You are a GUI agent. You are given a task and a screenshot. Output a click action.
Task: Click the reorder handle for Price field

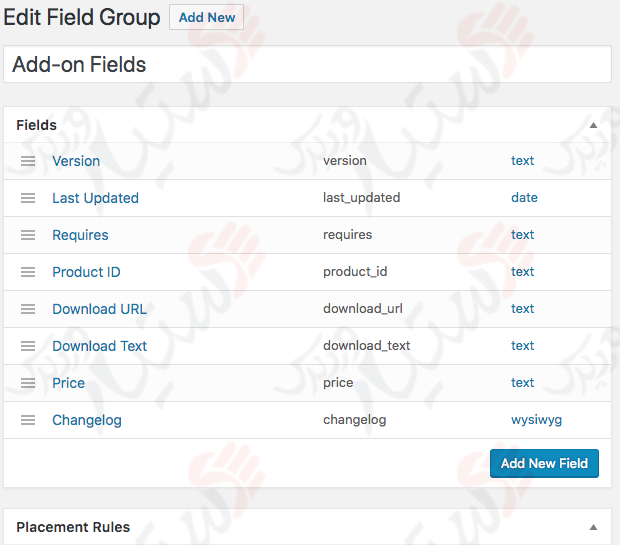tap(28, 383)
